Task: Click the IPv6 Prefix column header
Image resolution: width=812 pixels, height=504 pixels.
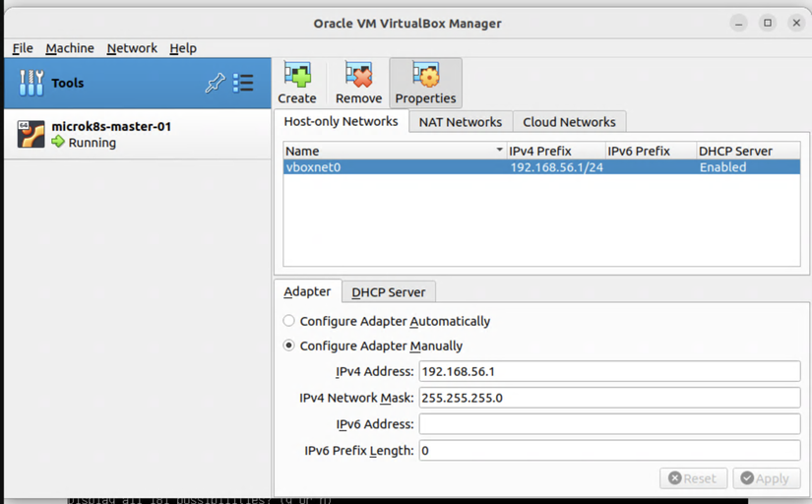Action: click(651, 151)
